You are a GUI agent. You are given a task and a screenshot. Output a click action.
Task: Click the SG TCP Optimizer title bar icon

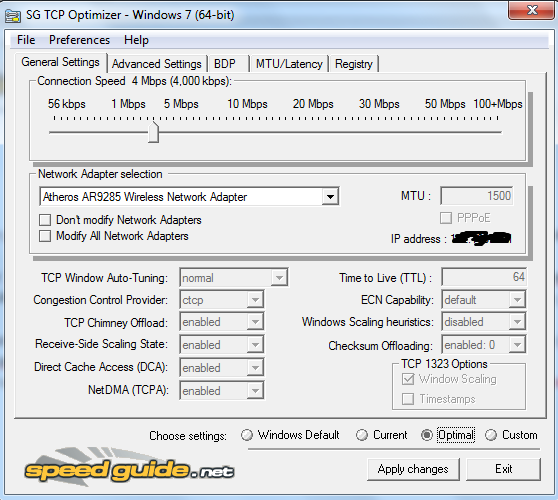[x=13, y=16]
